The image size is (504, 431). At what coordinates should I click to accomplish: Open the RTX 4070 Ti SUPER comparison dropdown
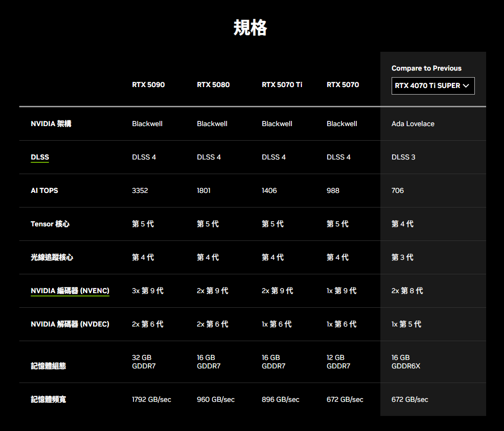point(433,86)
